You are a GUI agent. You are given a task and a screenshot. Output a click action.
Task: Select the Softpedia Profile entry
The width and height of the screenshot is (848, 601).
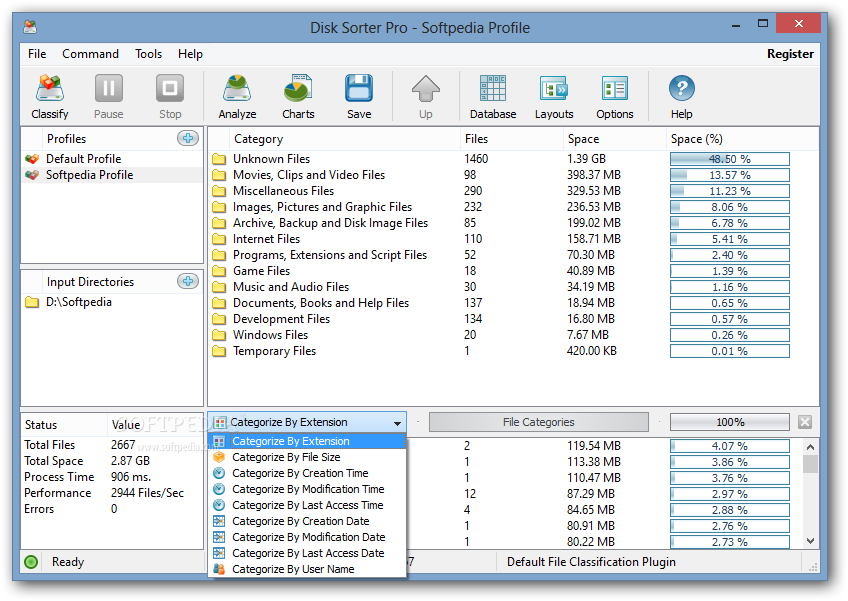(x=111, y=175)
